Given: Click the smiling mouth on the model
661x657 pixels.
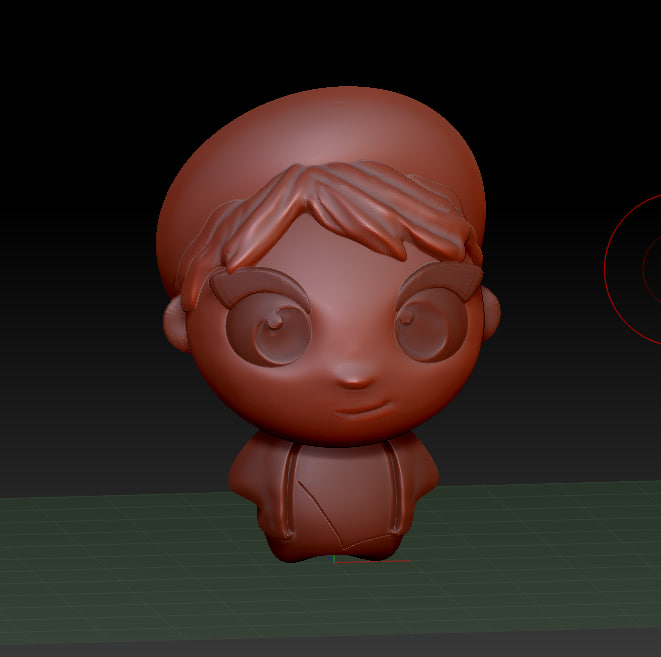Looking at the screenshot, I should click(363, 409).
